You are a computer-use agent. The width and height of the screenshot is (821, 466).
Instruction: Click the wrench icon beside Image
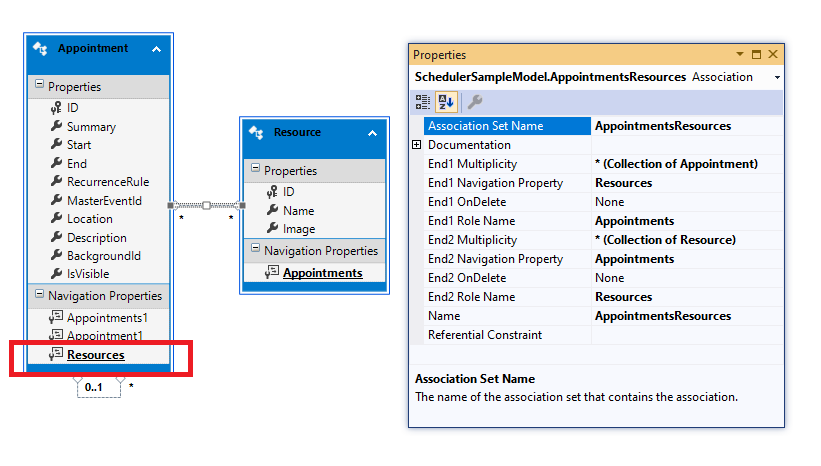tap(272, 228)
